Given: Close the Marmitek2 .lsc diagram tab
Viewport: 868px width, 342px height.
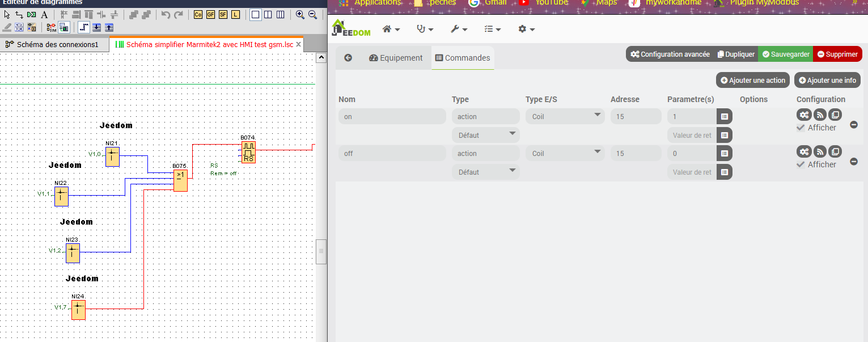Looking at the screenshot, I should 299,44.
